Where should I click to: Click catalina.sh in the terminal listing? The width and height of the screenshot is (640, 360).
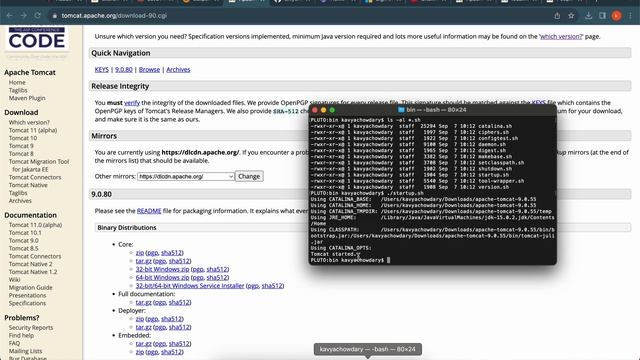click(495, 126)
